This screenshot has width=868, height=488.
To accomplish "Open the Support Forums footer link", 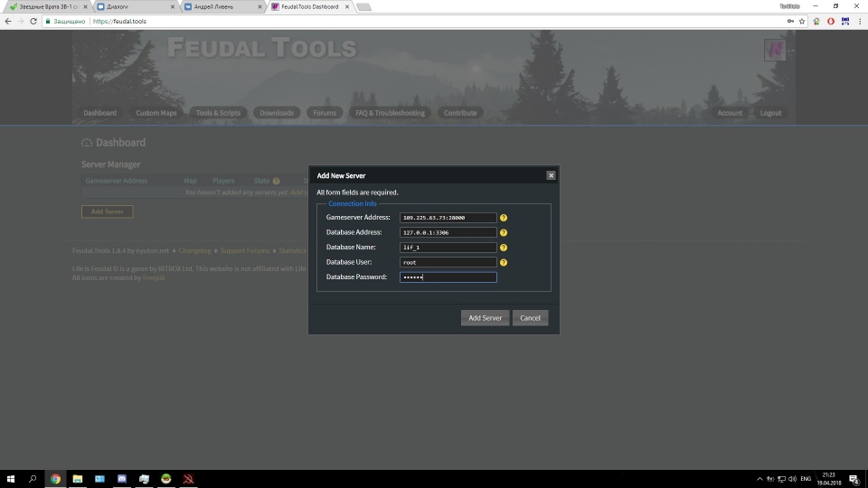I will coord(245,250).
